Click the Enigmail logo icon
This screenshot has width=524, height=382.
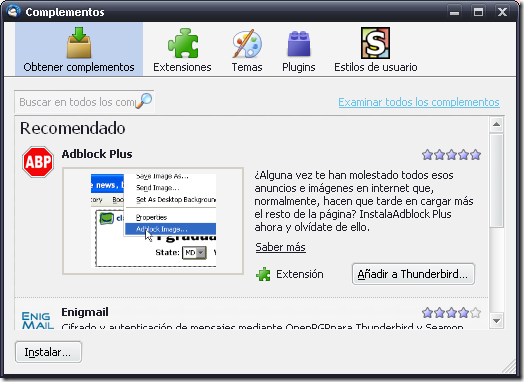(x=37, y=320)
